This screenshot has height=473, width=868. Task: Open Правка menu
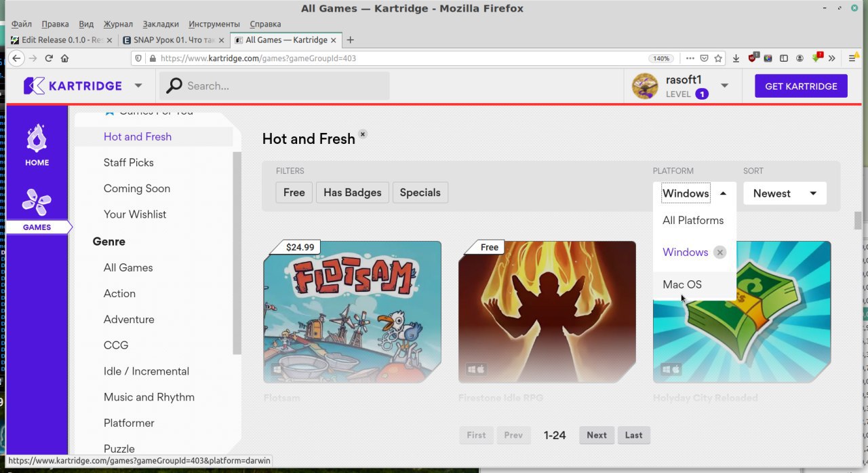tap(55, 24)
